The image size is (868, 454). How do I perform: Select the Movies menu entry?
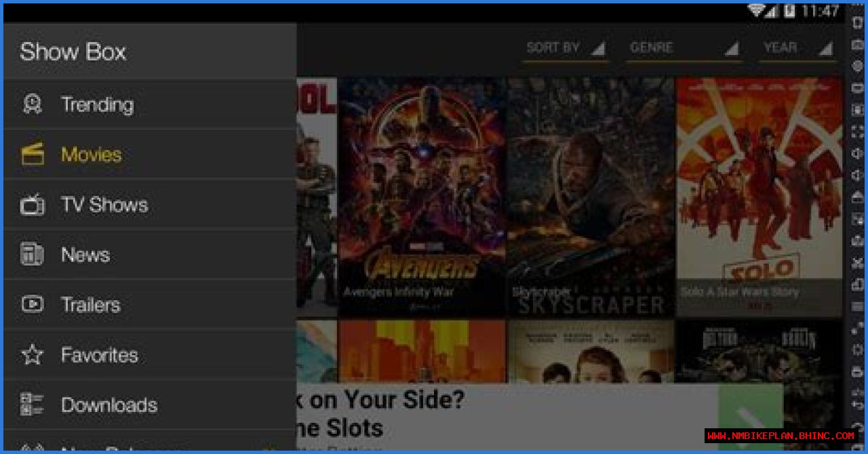[x=150, y=154]
